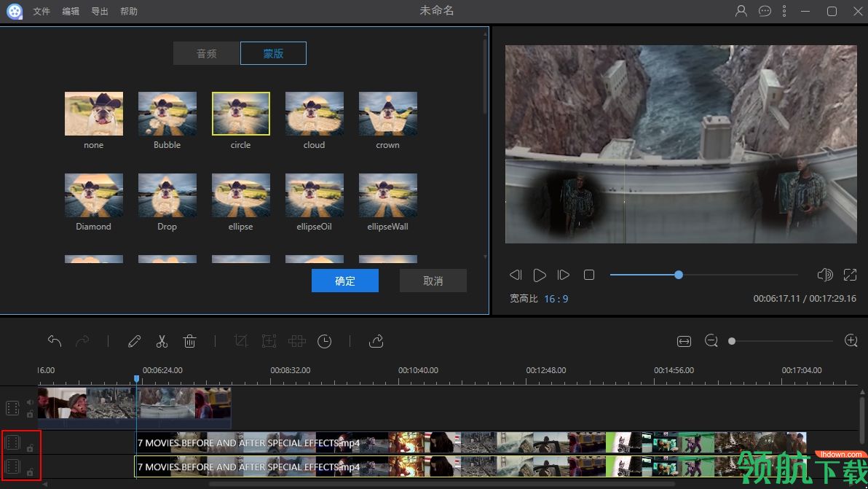868x489 pixels.
Task: Select the Zoom frame tool
Action: click(x=269, y=341)
